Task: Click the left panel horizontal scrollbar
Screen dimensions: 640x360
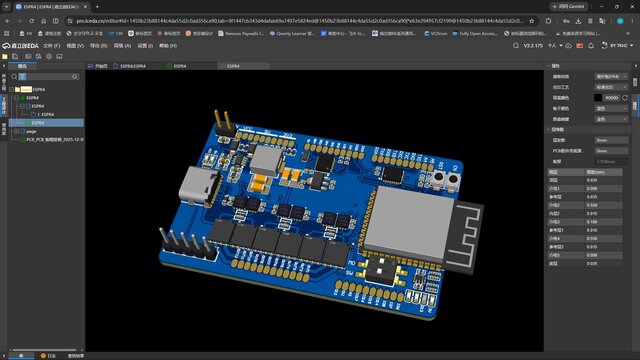Action: [43, 350]
